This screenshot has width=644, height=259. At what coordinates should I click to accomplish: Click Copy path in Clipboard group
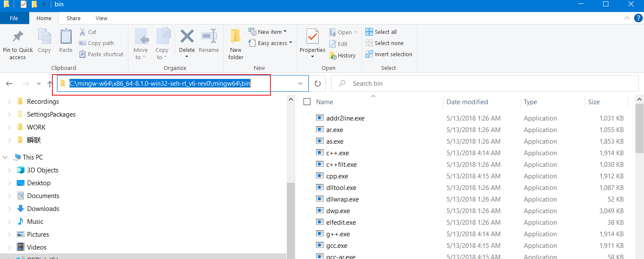coord(96,43)
